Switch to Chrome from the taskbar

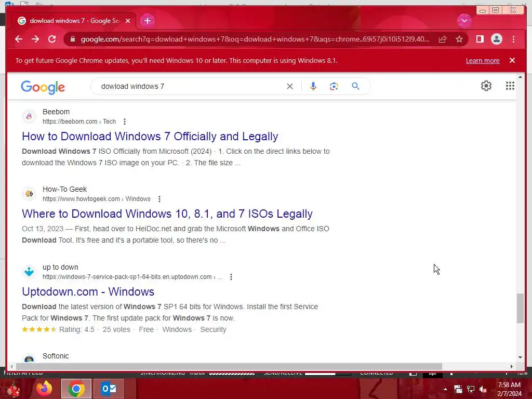[76, 389]
